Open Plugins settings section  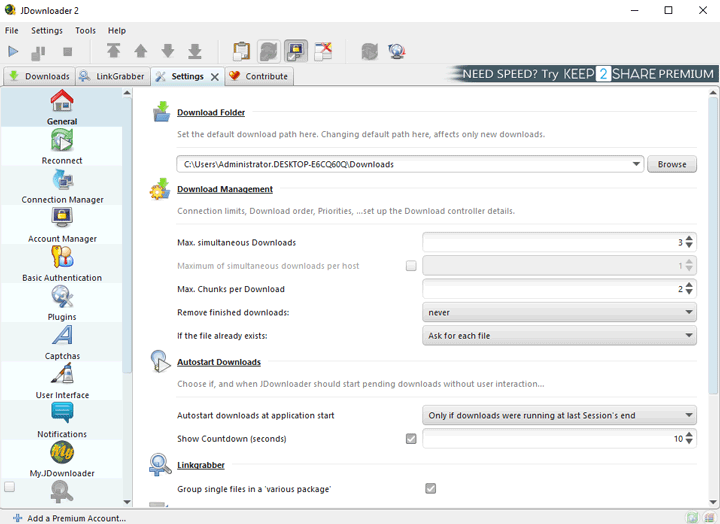[x=62, y=303]
